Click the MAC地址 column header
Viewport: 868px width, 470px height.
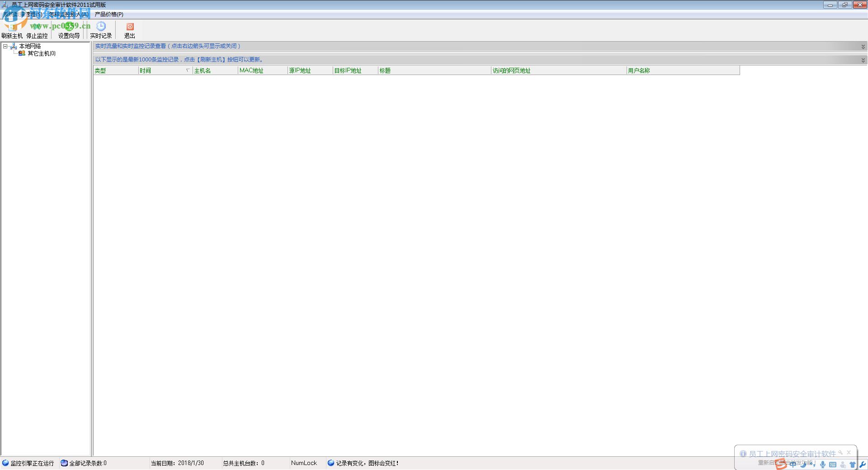263,70
